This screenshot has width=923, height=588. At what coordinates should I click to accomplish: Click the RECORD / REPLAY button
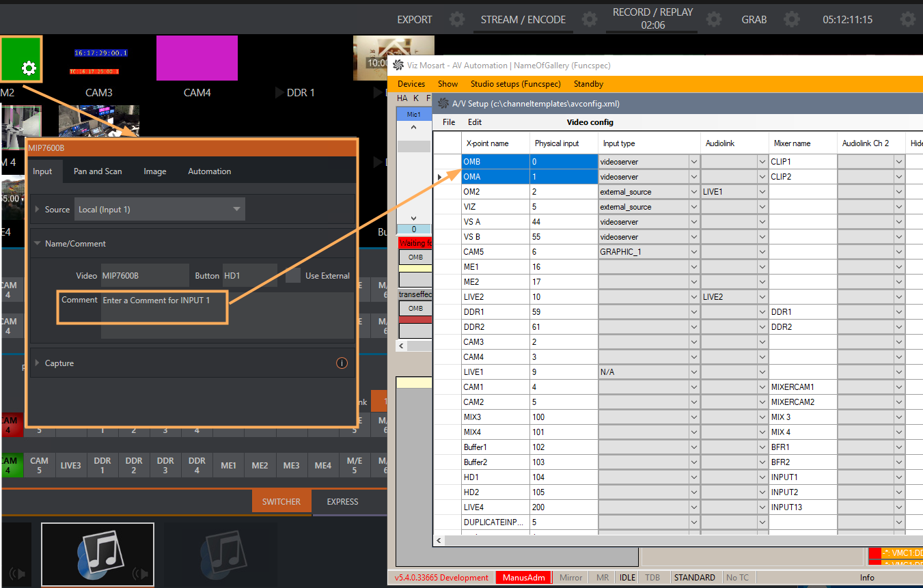tap(652, 18)
